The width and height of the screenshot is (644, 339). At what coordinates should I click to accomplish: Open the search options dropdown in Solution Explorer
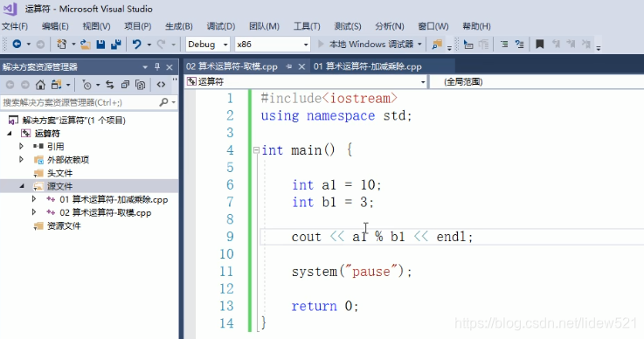[174, 102]
